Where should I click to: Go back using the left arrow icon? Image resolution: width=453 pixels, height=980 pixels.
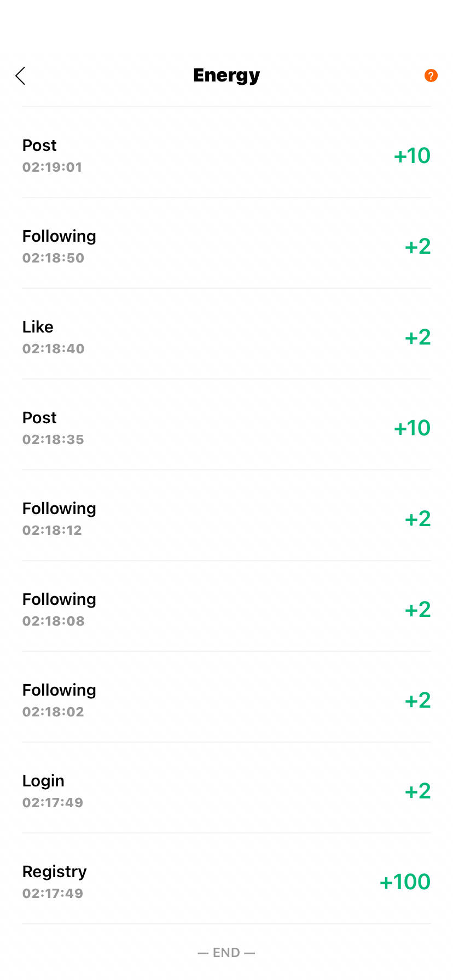21,76
